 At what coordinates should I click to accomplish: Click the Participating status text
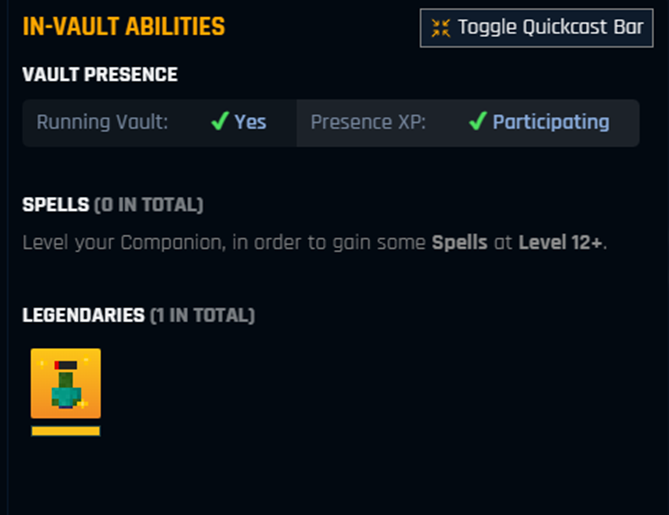point(550,122)
